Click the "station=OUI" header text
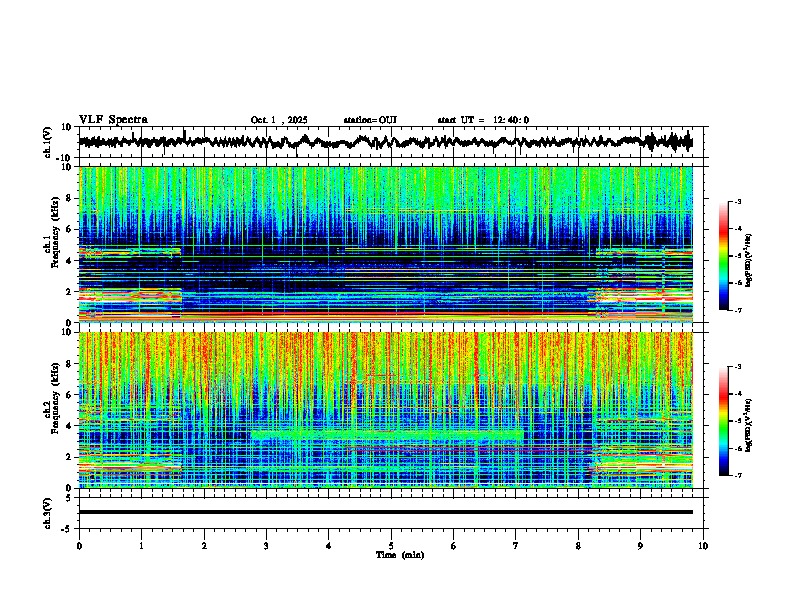Screen dimensions: 792x612 tap(370, 120)
